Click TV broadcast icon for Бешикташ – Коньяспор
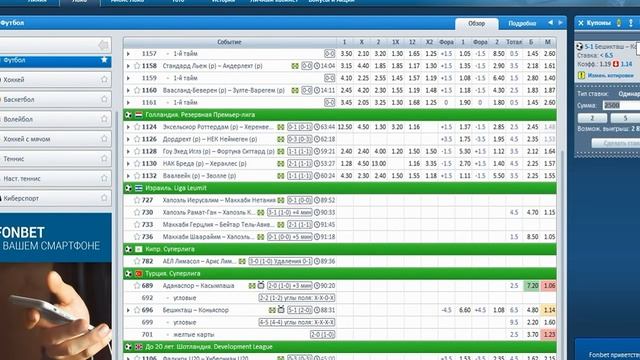This screenshot has width=640, height=360. click(x=281, y=310)
